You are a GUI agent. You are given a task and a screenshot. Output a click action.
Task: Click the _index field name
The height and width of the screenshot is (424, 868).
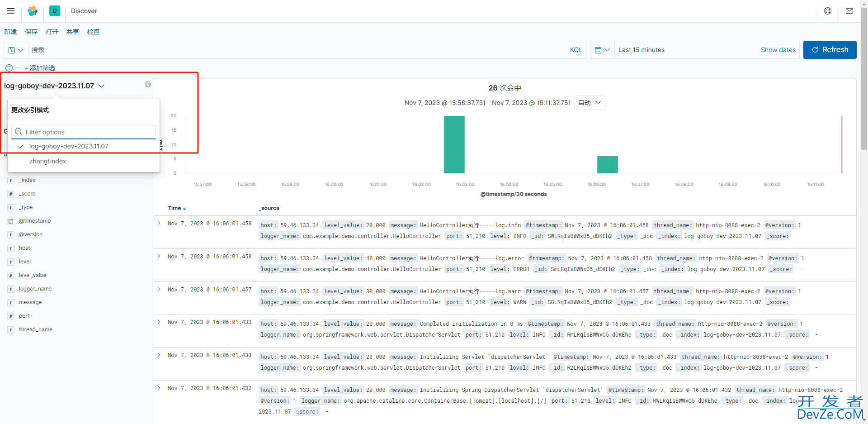click(x=27, y=180)
